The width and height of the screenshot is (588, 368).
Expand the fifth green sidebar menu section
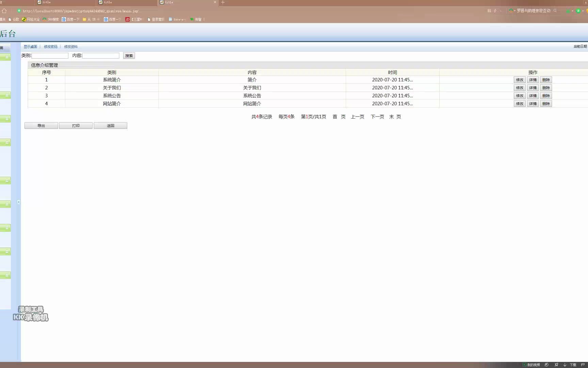pos(5,181)
